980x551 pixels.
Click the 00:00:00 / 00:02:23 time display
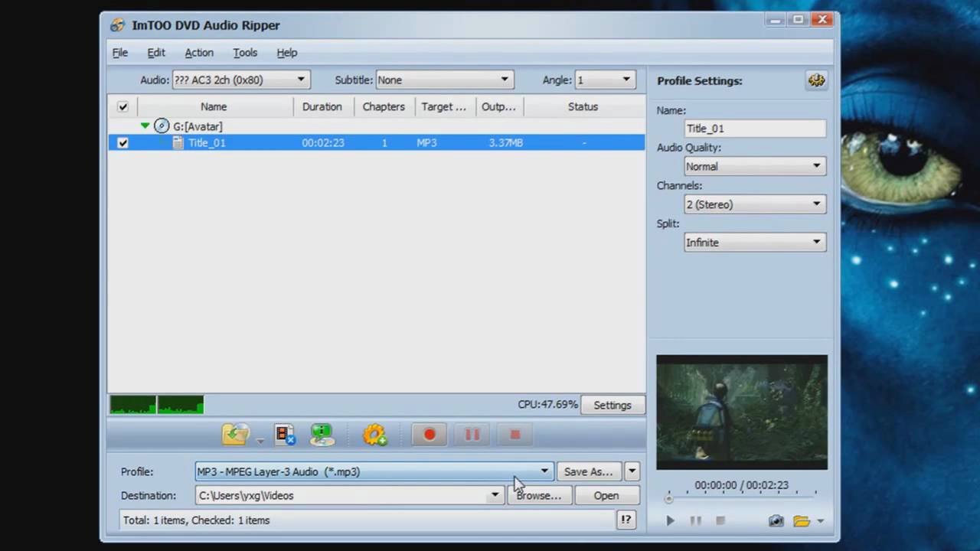[741, 485]
